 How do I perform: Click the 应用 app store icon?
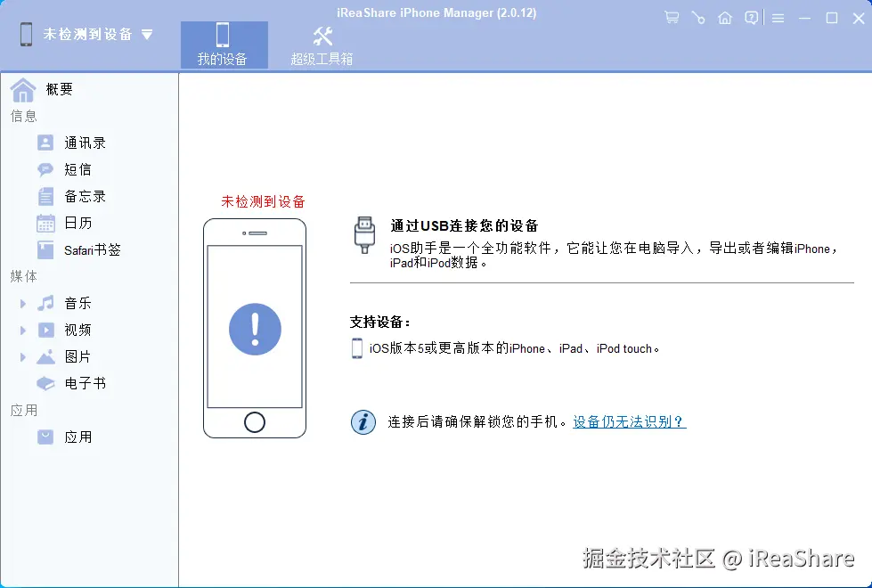(x=45, y=437)
